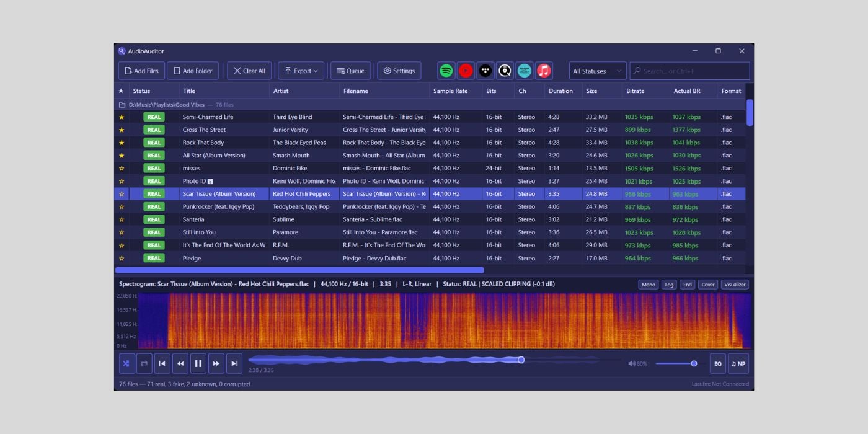Show the Cover art

708,285
